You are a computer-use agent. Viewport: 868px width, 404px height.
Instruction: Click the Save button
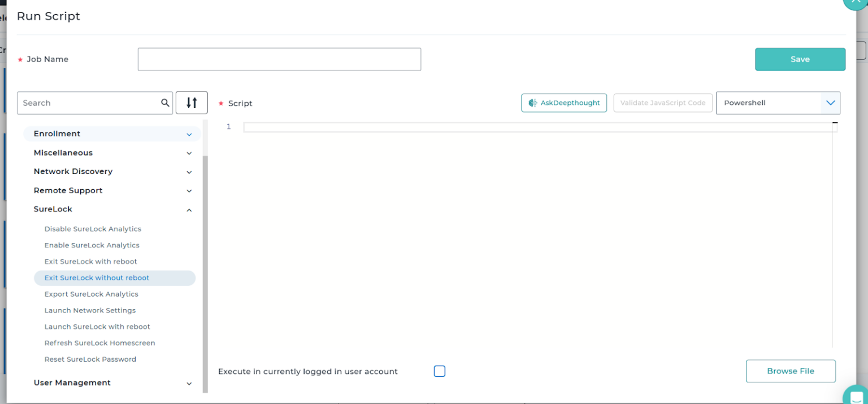800,59
